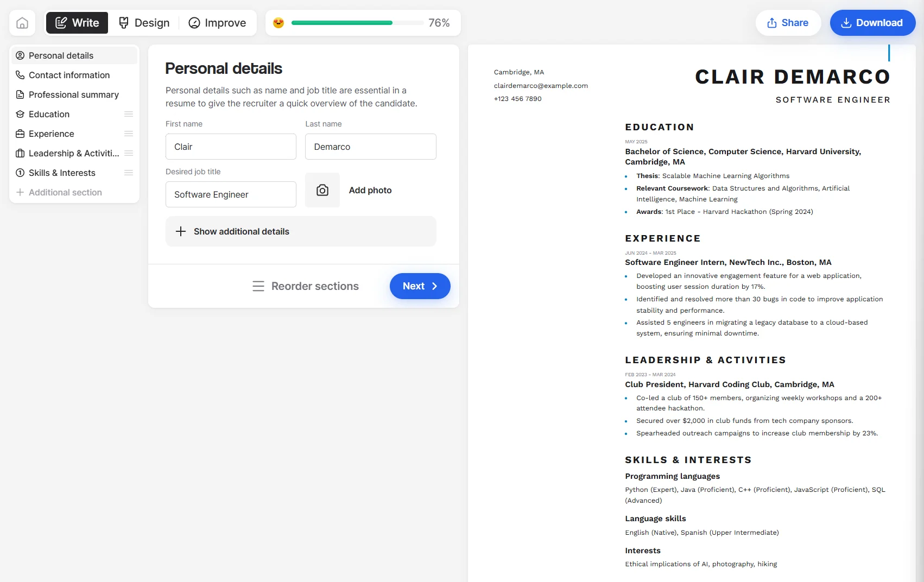The height and width of the screenshot is (582, 924).
Task: Click the graduation cap icon beside Education
Action: [x=20, y=114]
